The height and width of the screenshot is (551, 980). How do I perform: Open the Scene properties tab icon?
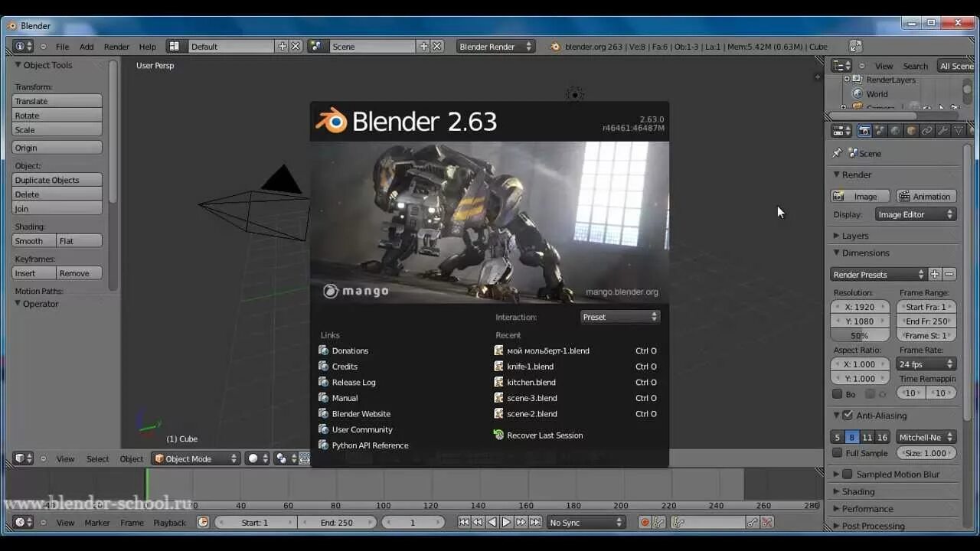coord(880,131)
